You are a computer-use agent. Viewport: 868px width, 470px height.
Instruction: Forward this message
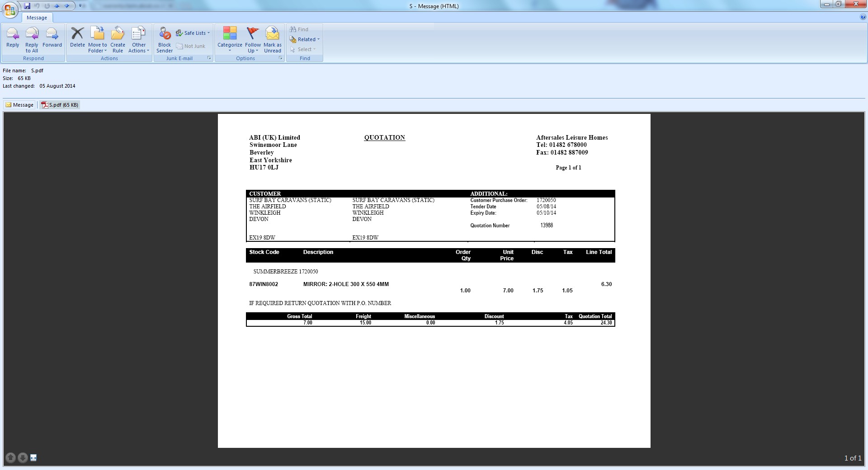(52, 38)
